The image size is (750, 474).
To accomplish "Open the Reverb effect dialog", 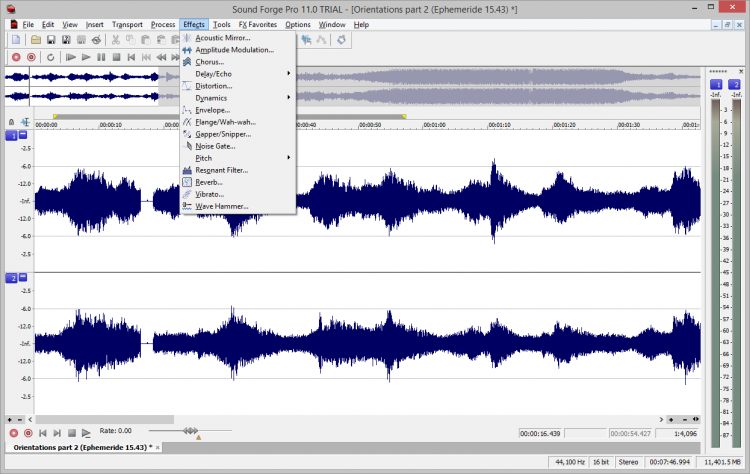I will [209, 182].
